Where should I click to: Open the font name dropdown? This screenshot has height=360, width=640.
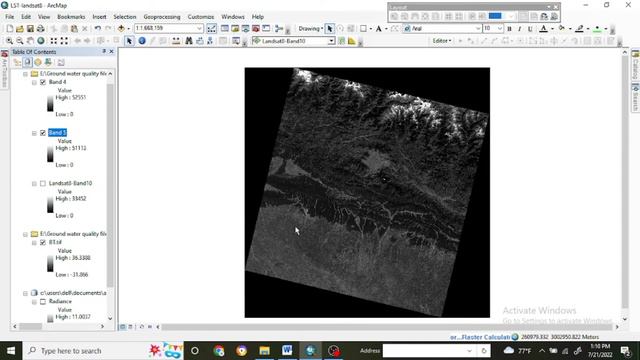pyautogui.click(x=478, y=29)
